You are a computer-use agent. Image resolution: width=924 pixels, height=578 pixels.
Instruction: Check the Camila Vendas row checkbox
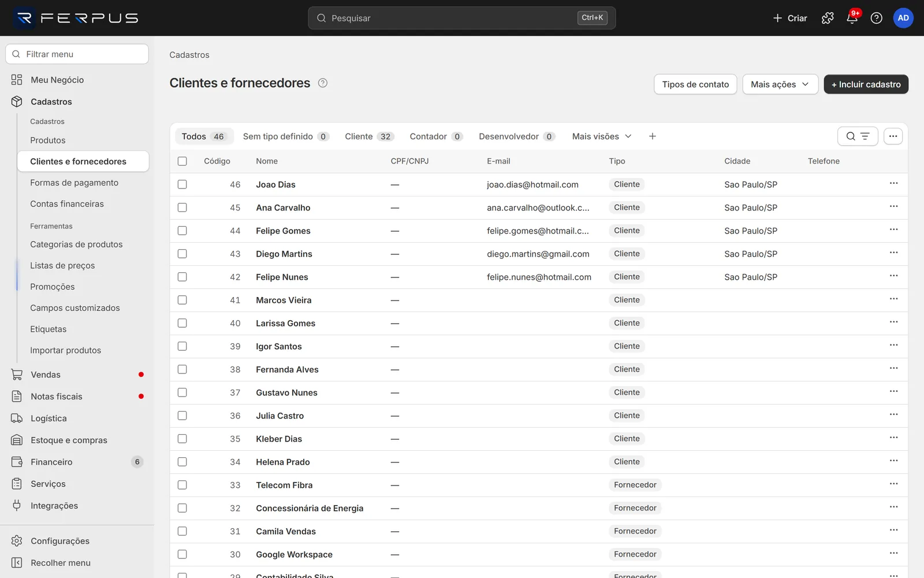point(182,531)
